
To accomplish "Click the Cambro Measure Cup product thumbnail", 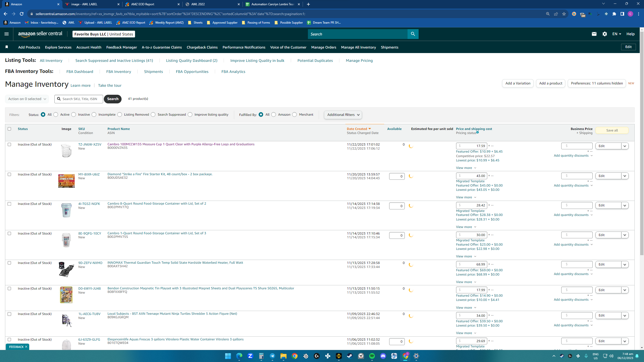I will pos(66,151).
